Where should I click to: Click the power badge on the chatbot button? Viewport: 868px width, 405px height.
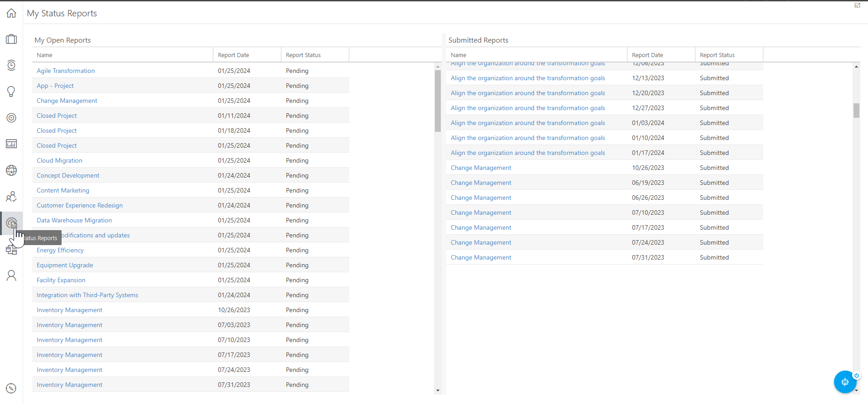point(856,375)
